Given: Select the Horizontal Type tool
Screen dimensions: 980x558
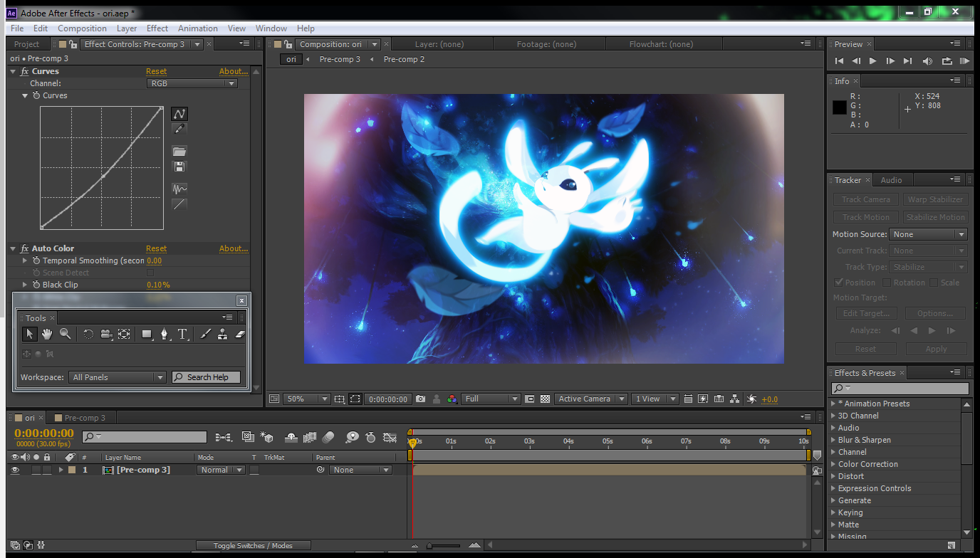Looking at the screenshot, I should [182, 334].
